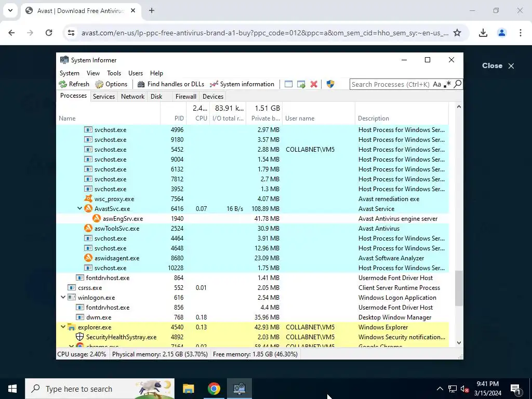Collapse the winlogon.exe tree node
Viewport: 532px width, 399px height.
[x=63, y=297]
